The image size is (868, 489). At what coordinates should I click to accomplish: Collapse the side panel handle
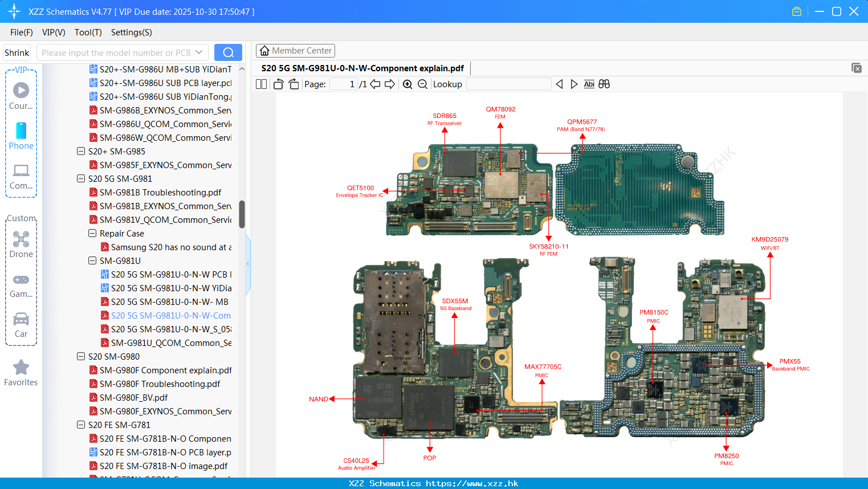click(248, 263)
